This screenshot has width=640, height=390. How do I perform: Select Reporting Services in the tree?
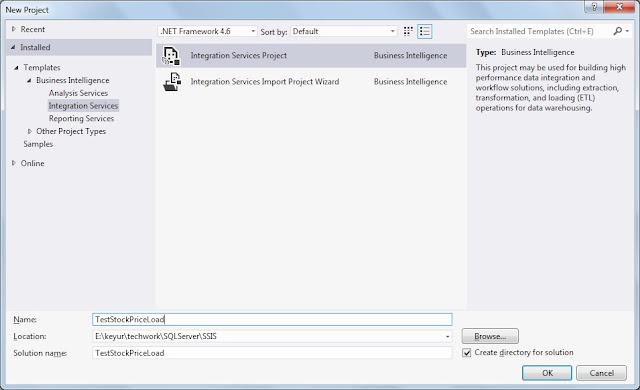81,118
